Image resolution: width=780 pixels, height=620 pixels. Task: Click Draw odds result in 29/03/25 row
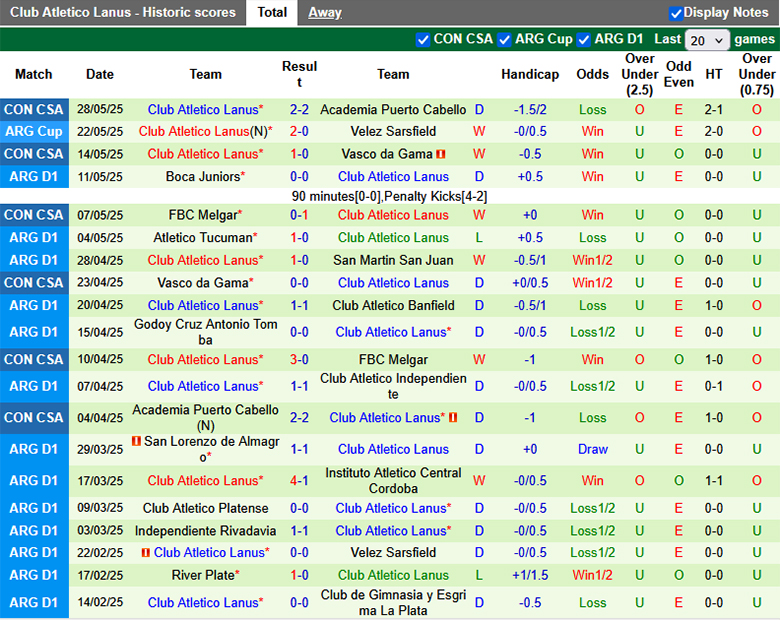(592, 449)
